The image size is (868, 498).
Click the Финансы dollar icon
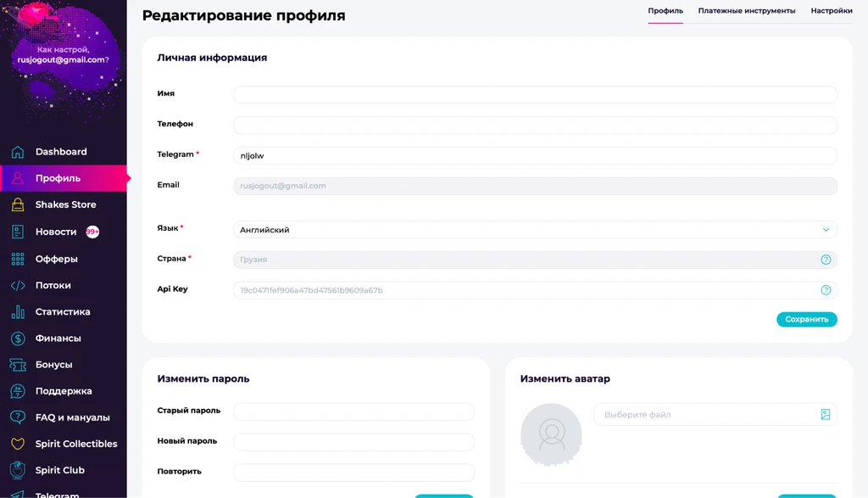point(18,339)
